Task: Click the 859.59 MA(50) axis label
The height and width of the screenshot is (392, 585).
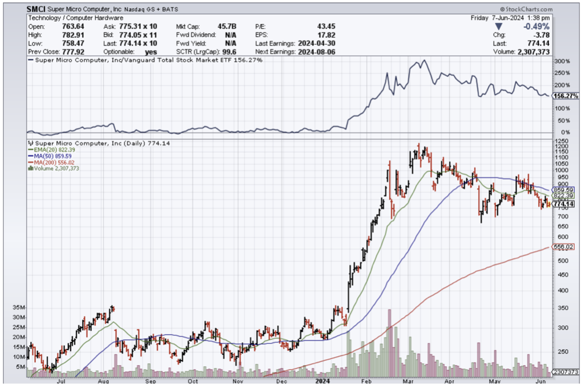Action: click(x=563, y=190)
